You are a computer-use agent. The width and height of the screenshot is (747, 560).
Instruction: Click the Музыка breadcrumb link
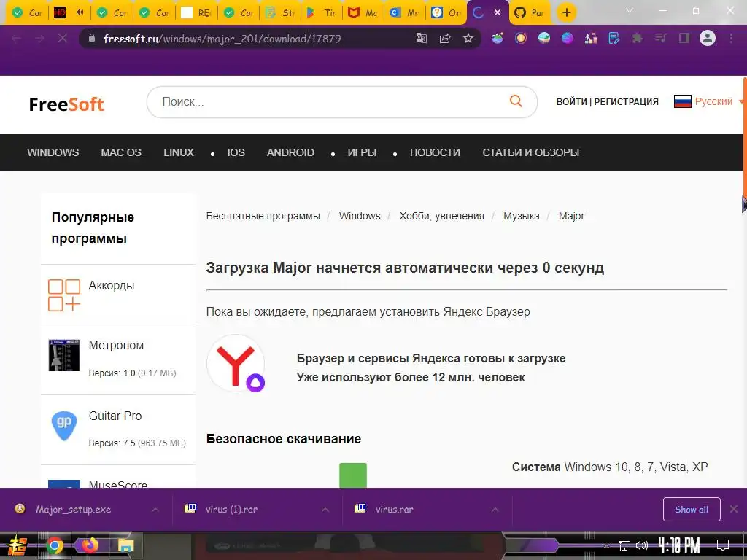coord(521,216)
